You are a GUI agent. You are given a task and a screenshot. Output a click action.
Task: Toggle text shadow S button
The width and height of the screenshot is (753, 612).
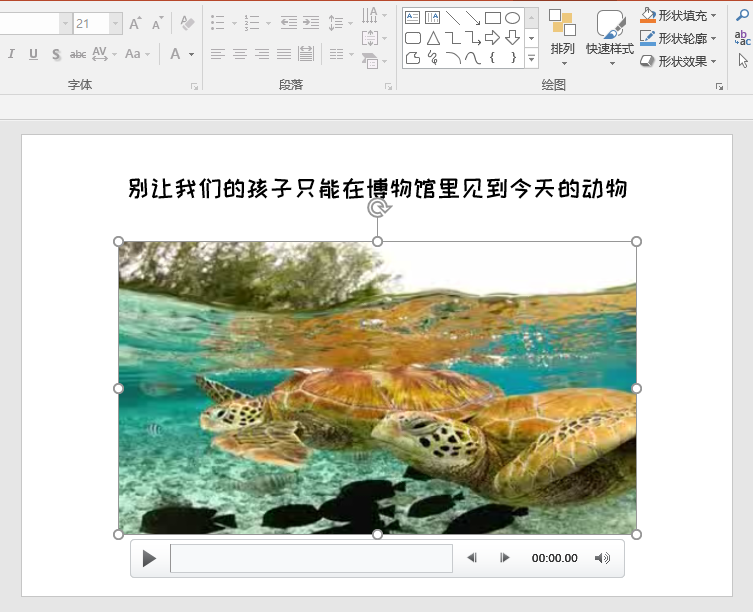point(56,54)
